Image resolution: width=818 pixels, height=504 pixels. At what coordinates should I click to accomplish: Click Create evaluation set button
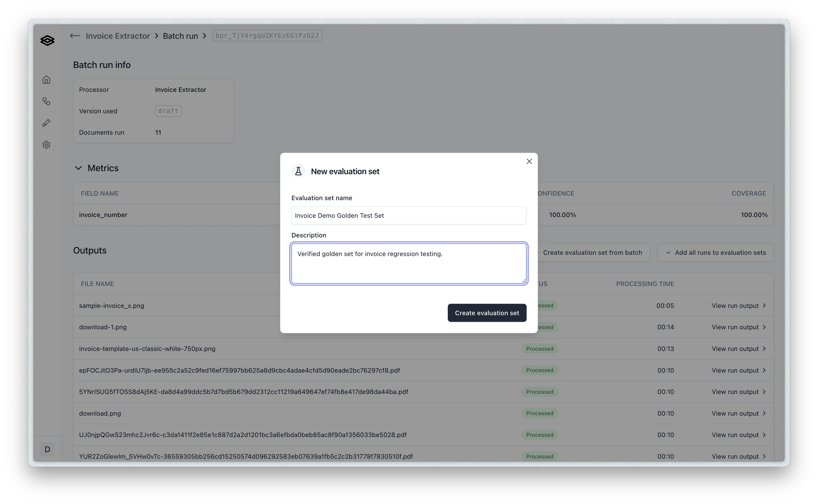click(487, 313)
